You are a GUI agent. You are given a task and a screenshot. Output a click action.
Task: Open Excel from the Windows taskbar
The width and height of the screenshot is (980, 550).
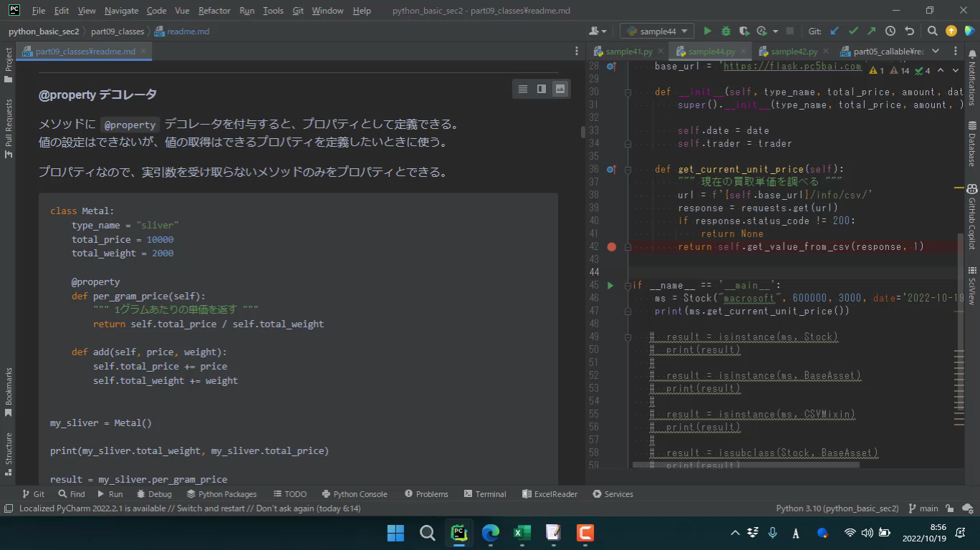point(522,533)
